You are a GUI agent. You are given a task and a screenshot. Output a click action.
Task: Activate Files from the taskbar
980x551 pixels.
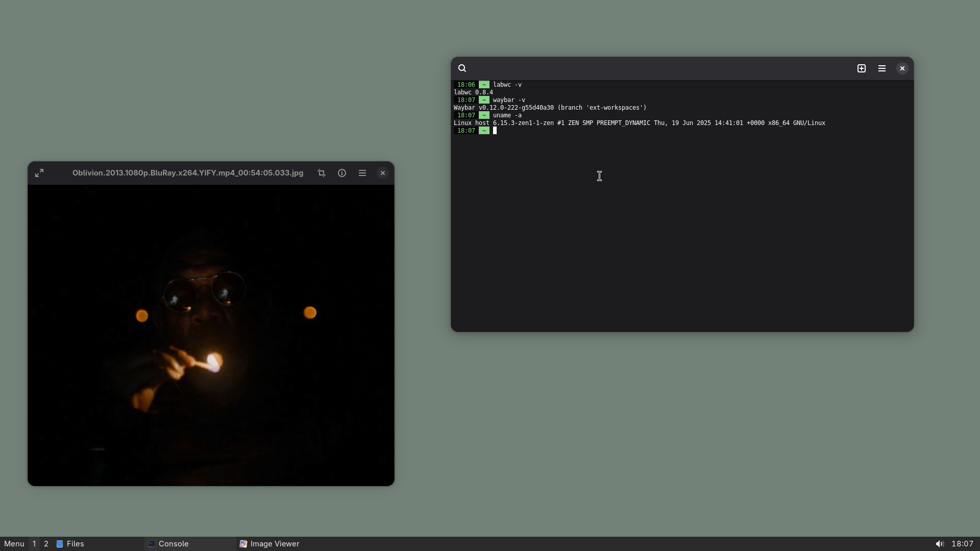(99, 544)
